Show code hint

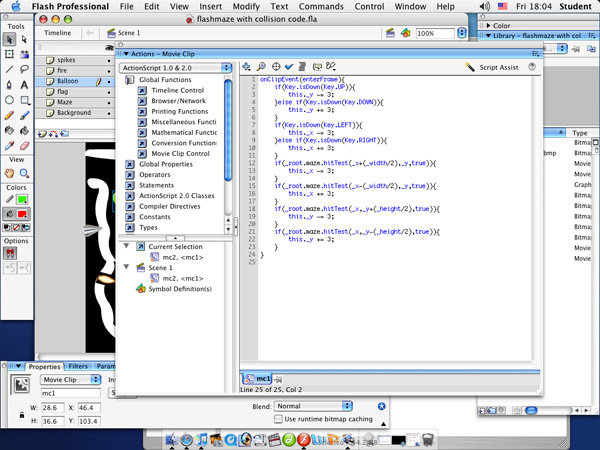click(317, 67)
